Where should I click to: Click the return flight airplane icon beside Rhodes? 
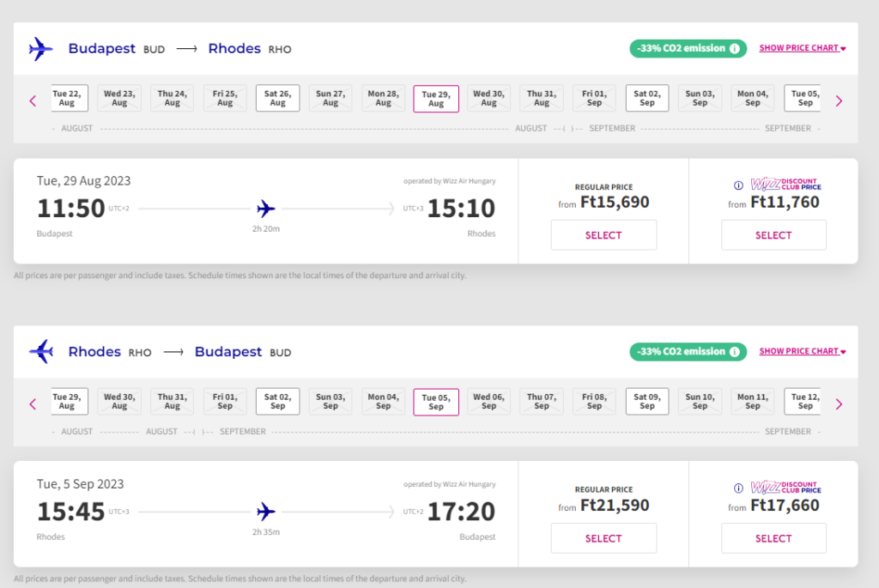click(40, 352)
